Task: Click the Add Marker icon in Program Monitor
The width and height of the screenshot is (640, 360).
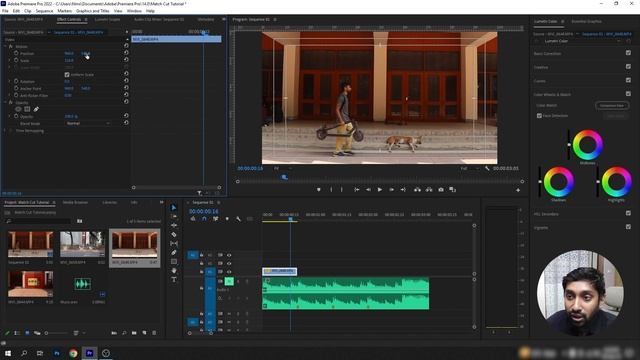Action: click(x=319, y=190)
